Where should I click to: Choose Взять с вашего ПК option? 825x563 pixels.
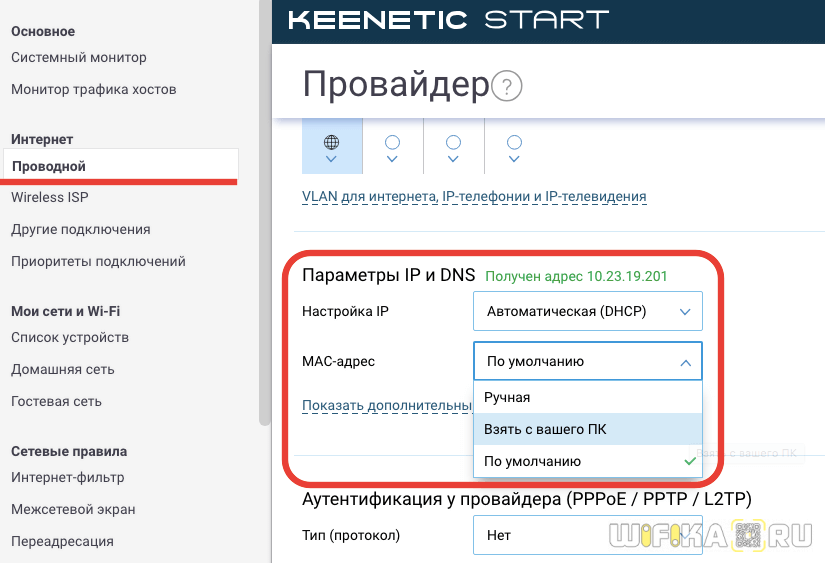point(545,429)
